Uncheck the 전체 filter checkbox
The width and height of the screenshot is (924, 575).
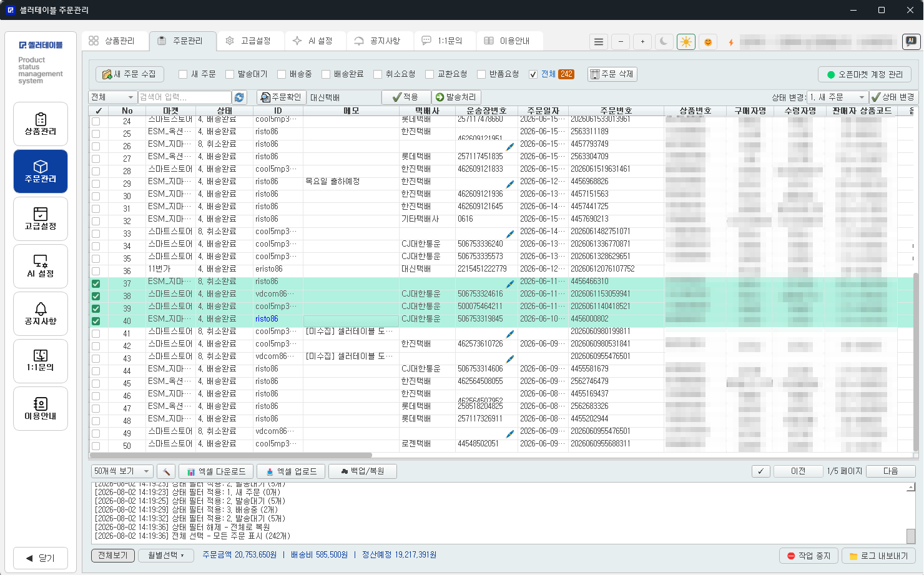(533, 74)
